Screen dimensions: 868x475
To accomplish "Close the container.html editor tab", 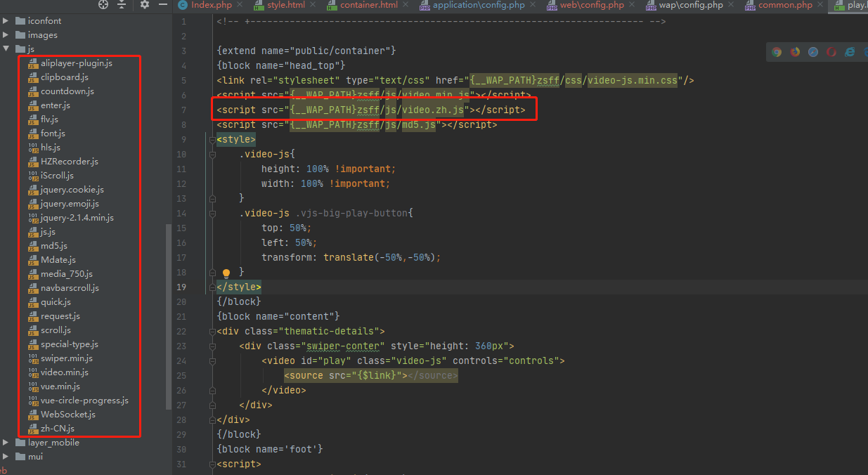I will pos(407,5).
